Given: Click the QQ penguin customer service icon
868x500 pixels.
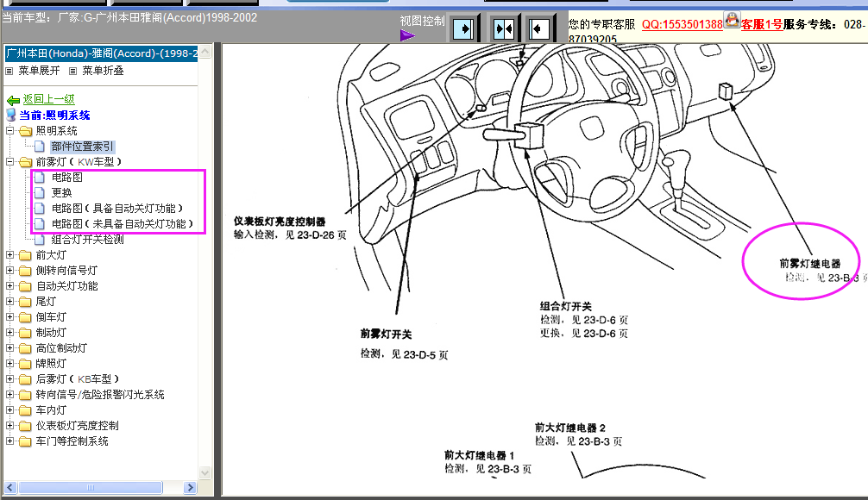Looking at the screenshot, I should point(732,20).
